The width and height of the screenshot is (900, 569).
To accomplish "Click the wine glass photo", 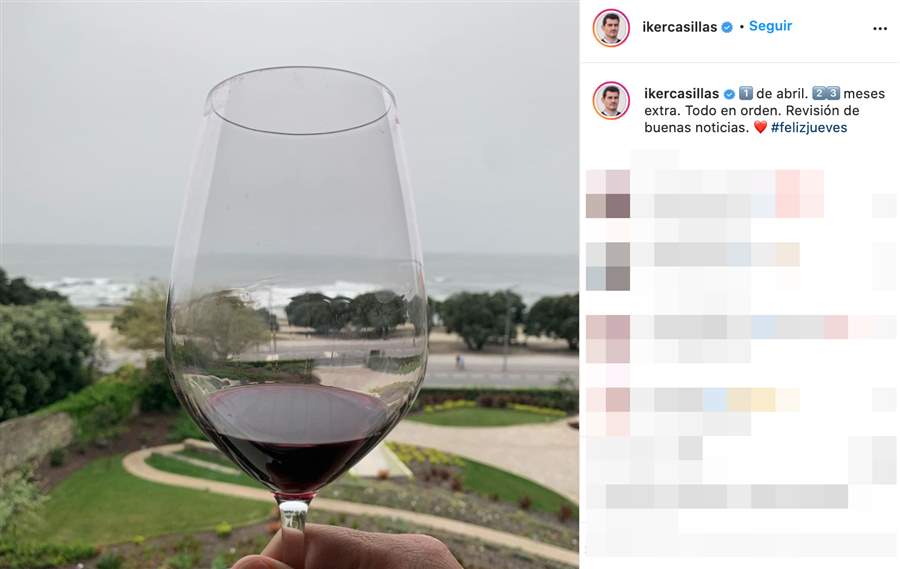I will [289, 285].
